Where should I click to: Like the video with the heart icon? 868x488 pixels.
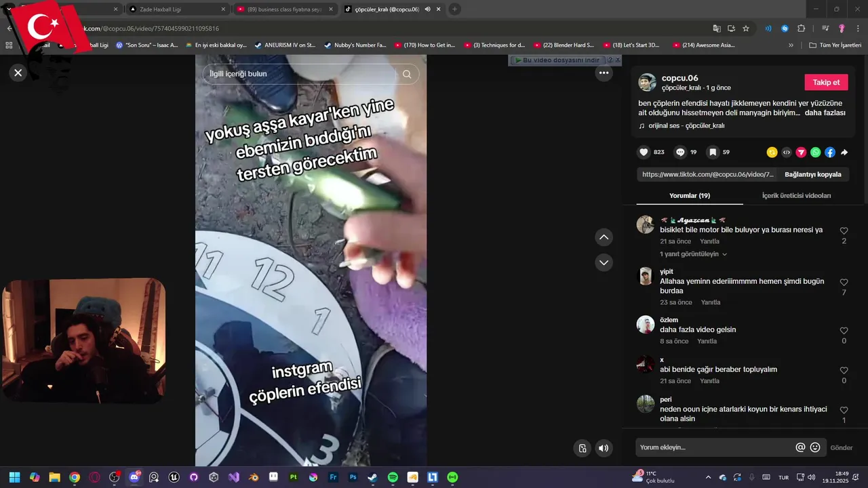644,152
